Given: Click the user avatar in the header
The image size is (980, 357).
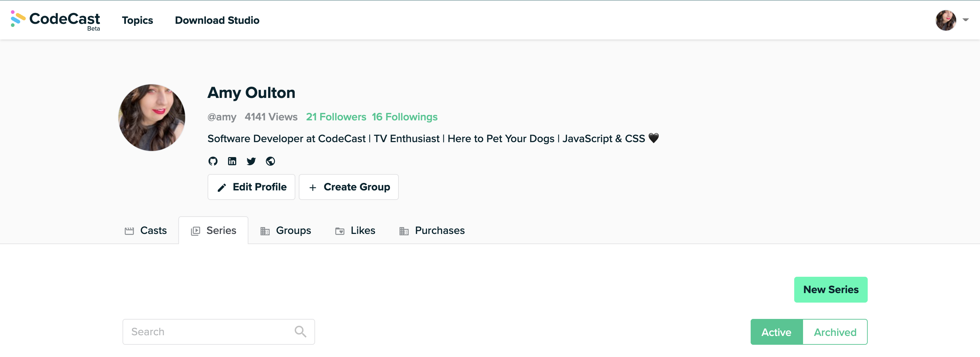Looking at the screenshot, I should point(945,20).
